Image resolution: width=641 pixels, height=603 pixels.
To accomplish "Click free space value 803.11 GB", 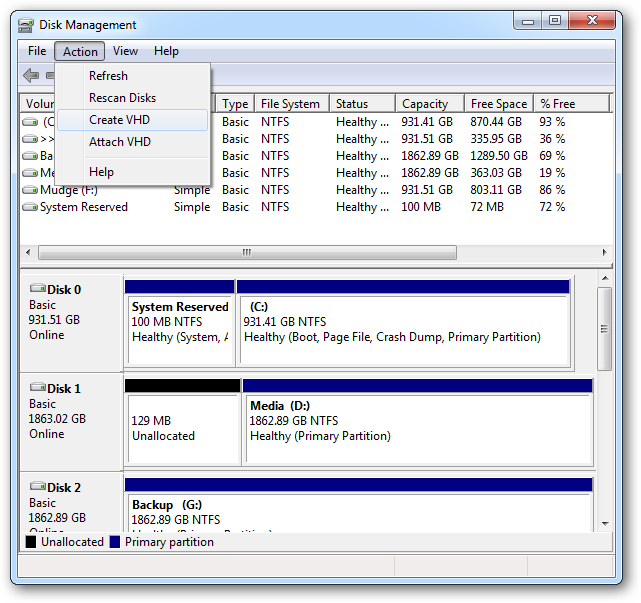I will click(496, 190).
